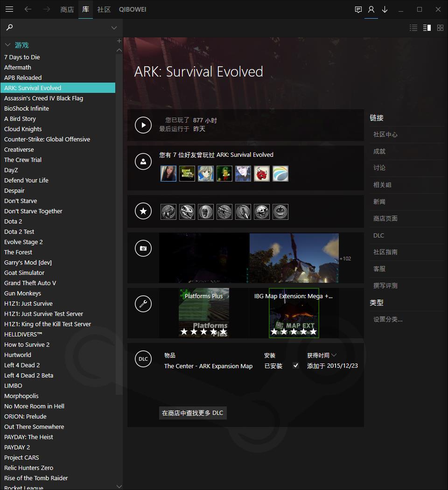Select Dota 2 Test in game list

click(x=58, y=231)
